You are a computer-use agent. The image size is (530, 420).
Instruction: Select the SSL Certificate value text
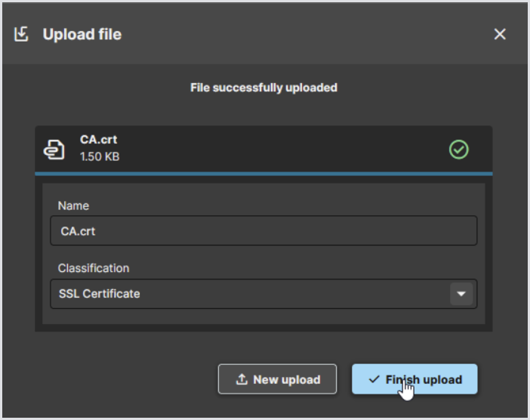click(x=99, y=294)
